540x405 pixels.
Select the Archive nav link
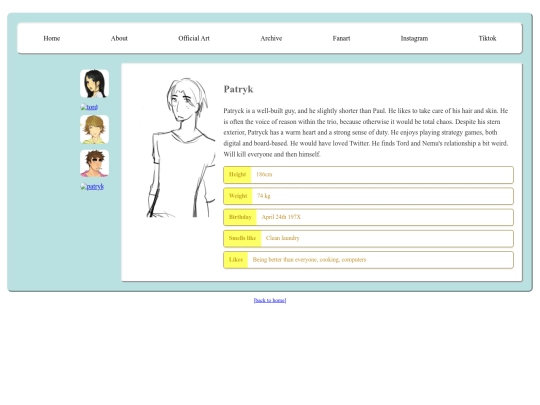(271, 38)
